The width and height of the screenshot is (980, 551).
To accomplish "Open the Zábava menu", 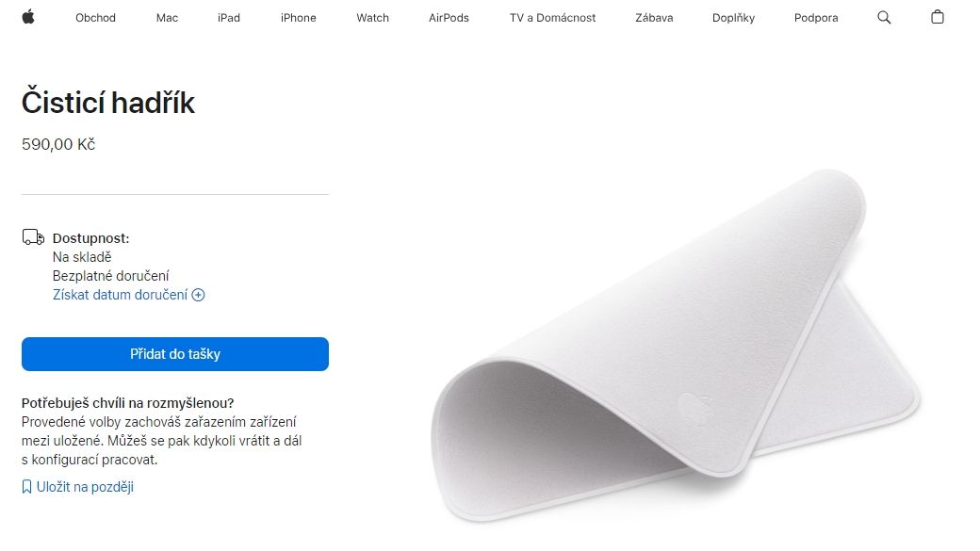I will tap(654, 18).
